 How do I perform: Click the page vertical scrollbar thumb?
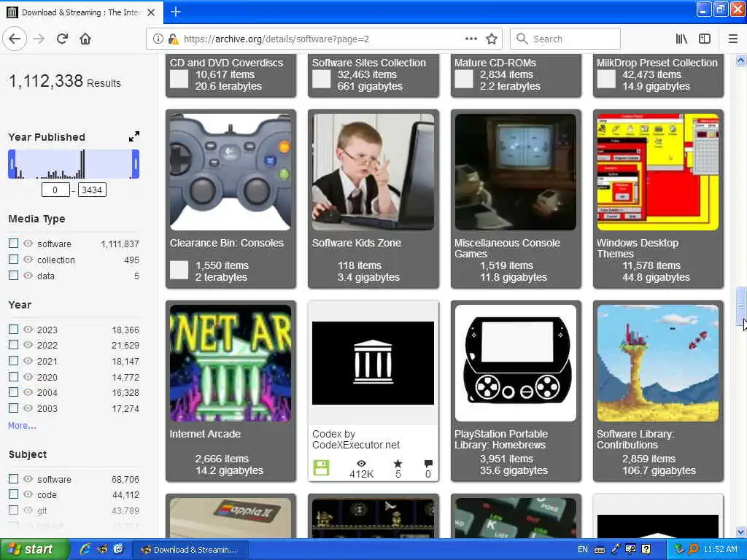click(740, 305)
